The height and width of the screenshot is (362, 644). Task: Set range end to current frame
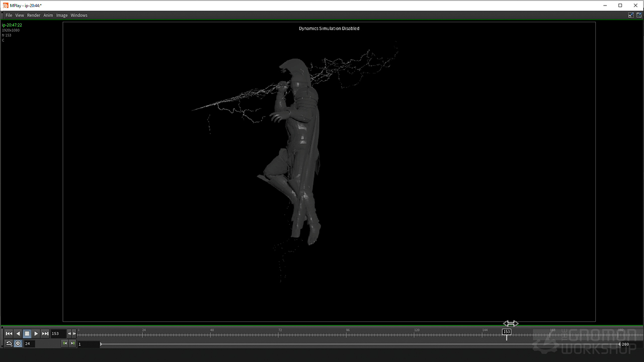[72, 343]
